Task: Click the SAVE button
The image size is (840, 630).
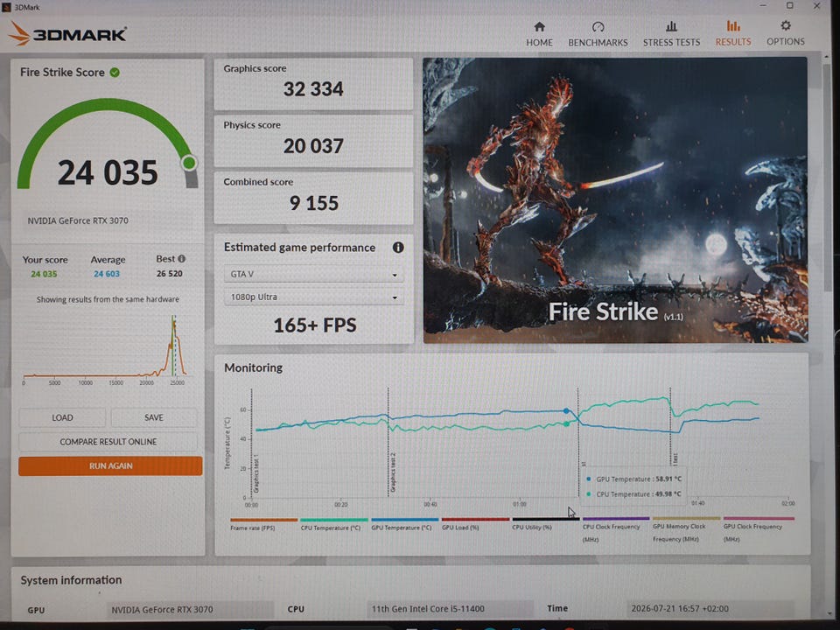Action: (x=154, y=417)
